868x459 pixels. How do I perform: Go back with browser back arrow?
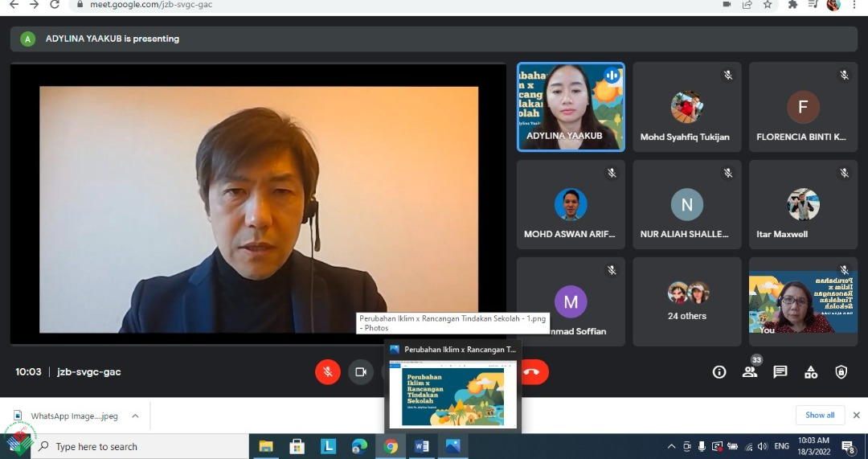tap(14, 5)
